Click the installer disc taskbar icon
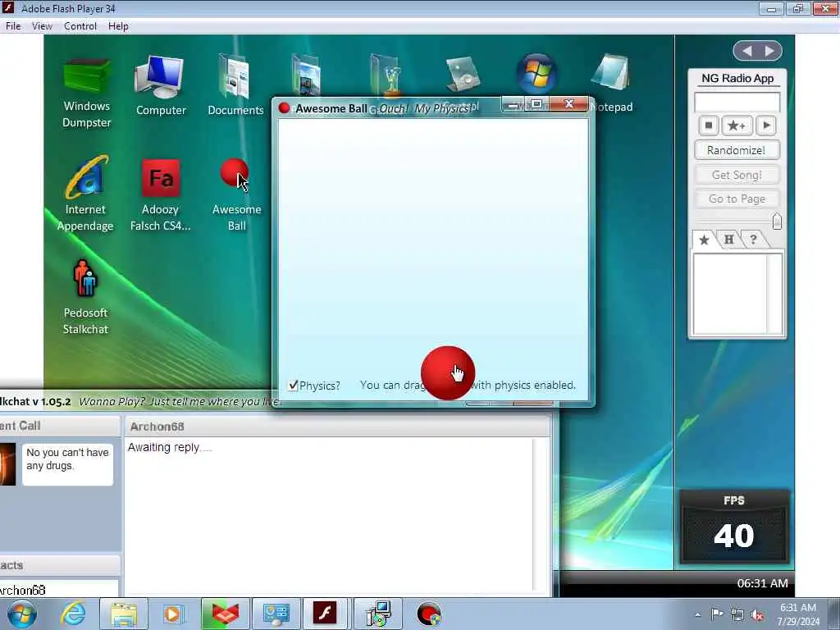 [x=377, y=614]
